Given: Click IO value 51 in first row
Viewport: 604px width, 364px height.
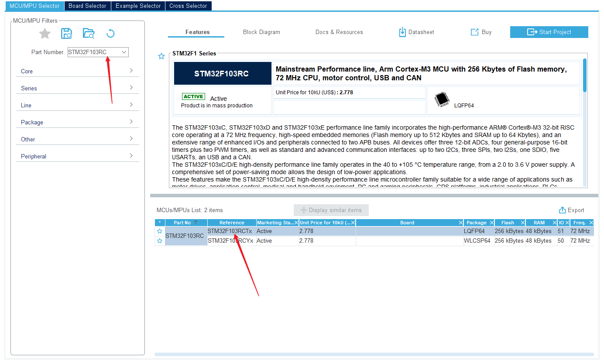Looking at the screenshot, I should (x=563, y=231).
